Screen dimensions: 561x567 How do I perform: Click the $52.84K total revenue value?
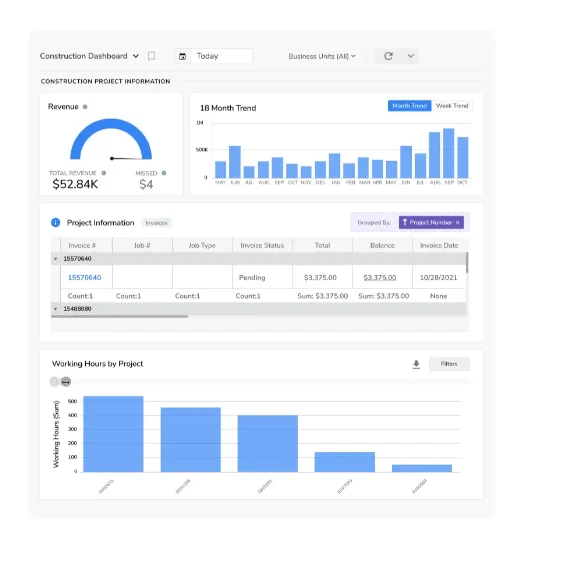click(x=75, y=184)
